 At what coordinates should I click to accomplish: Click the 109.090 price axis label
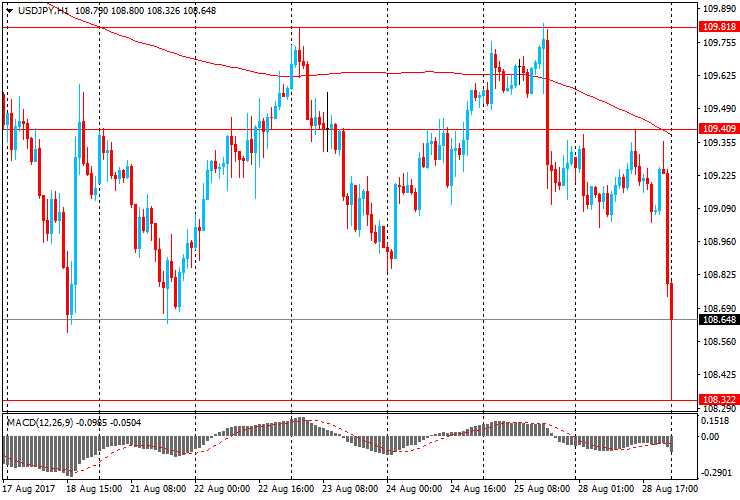719,209
